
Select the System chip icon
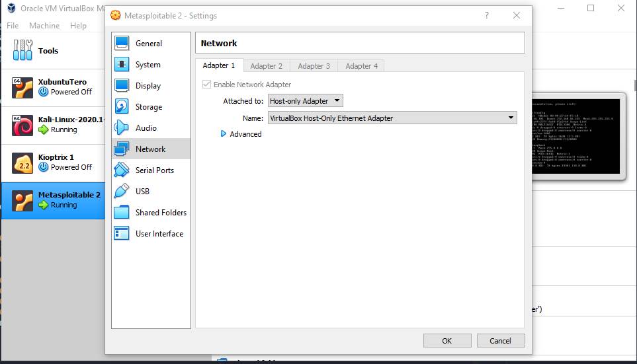click(122, 65)
